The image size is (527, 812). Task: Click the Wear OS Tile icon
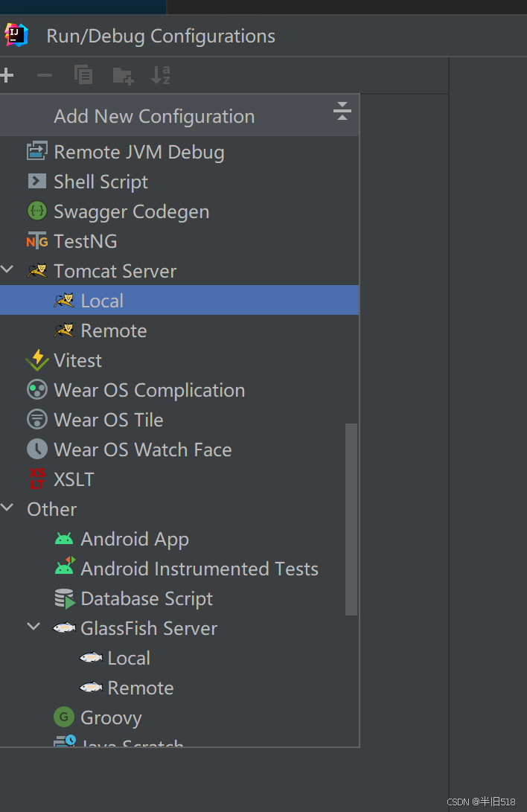36,420
